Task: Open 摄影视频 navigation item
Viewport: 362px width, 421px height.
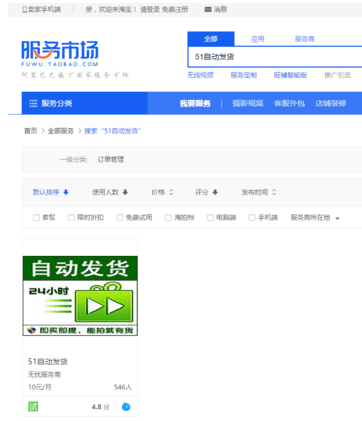Action: (248, 103)
